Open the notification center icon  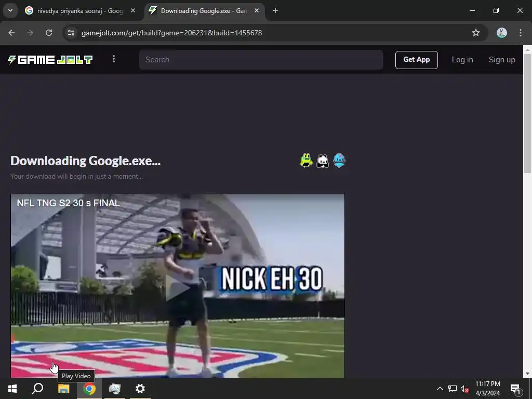(x=515, y=389)
